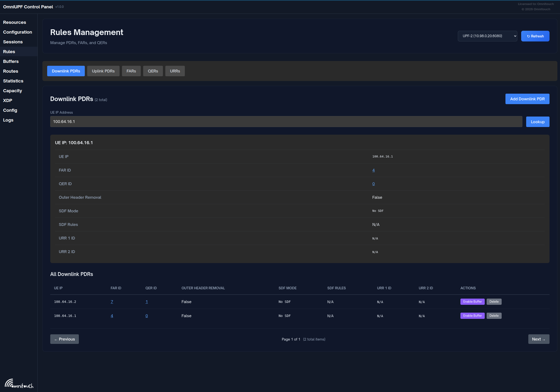Open FAR ID 7 link for 100.64.16.2
The height and width of the screenshot is (392, 560).
pos(112,302)
